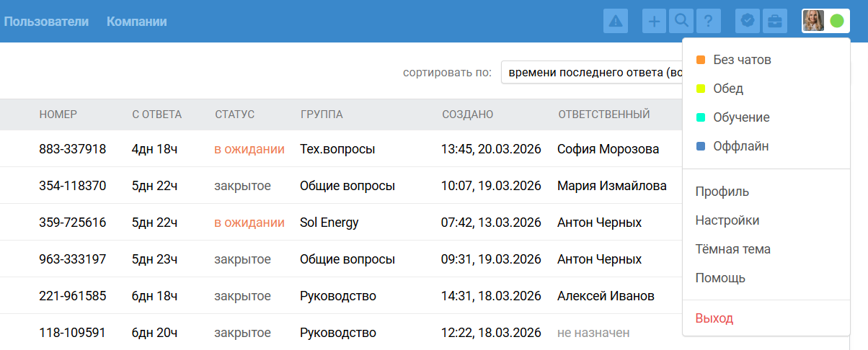Click the Тех.вопросы group cell
Viewport: 868px width, 350px height.
pyautogui.click(x=337, y=149)
